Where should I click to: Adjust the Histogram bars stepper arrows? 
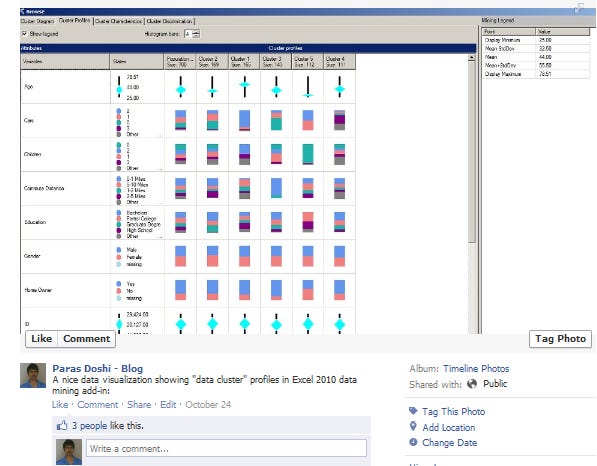[196, 34]
